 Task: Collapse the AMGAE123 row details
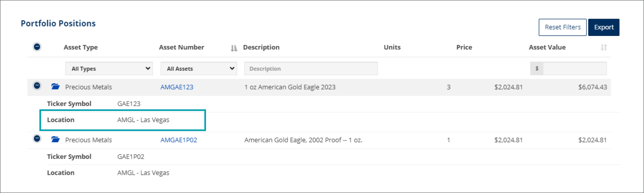coord(37,86)
